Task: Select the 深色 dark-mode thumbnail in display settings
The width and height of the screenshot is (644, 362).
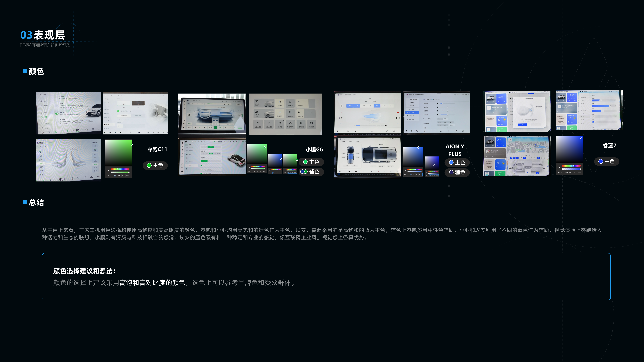Action: (138, 103)
